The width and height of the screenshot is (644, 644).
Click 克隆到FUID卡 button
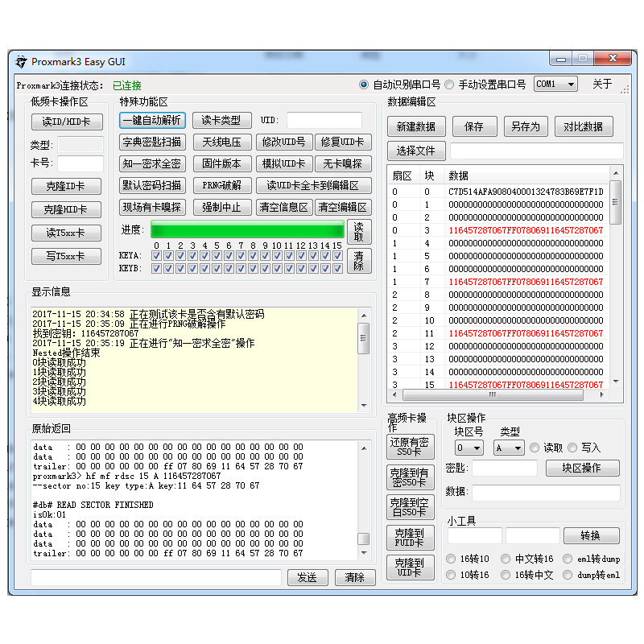coord(410,538)
